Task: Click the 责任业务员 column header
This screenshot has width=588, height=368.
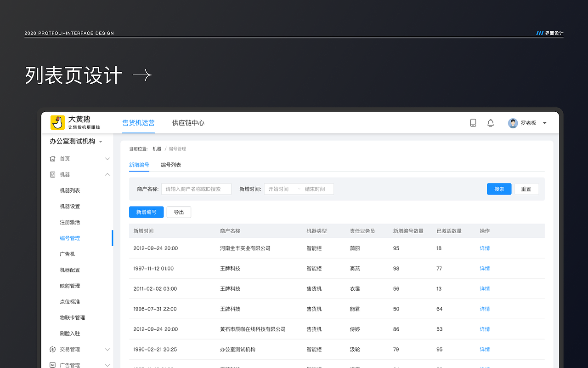Action: [362, 231]
